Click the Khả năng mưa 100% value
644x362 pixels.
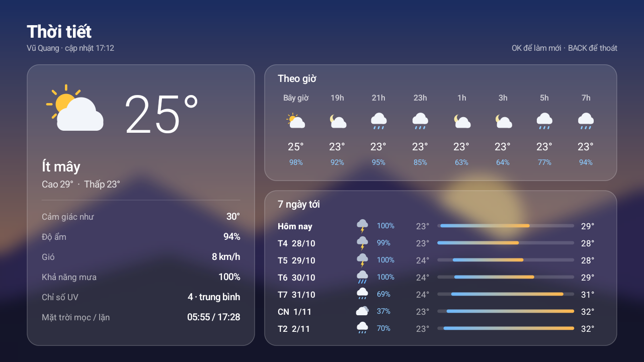coord(229,277)
